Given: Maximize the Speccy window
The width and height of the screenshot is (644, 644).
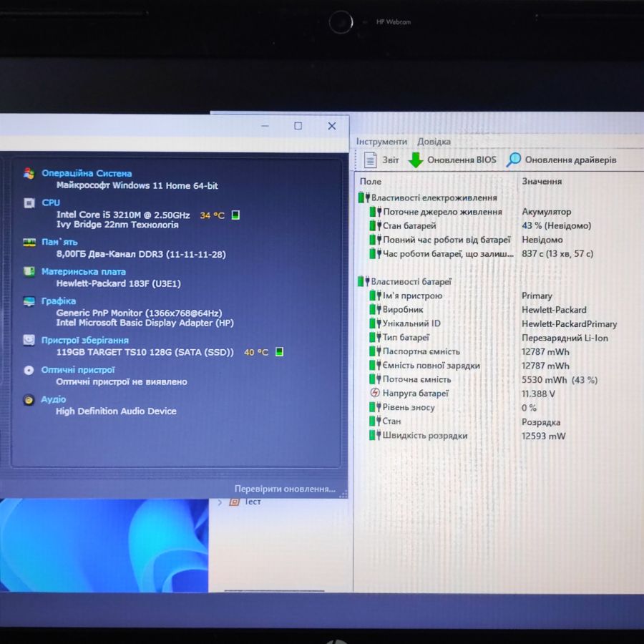Looking at the screenshot, I should point(298,126).
